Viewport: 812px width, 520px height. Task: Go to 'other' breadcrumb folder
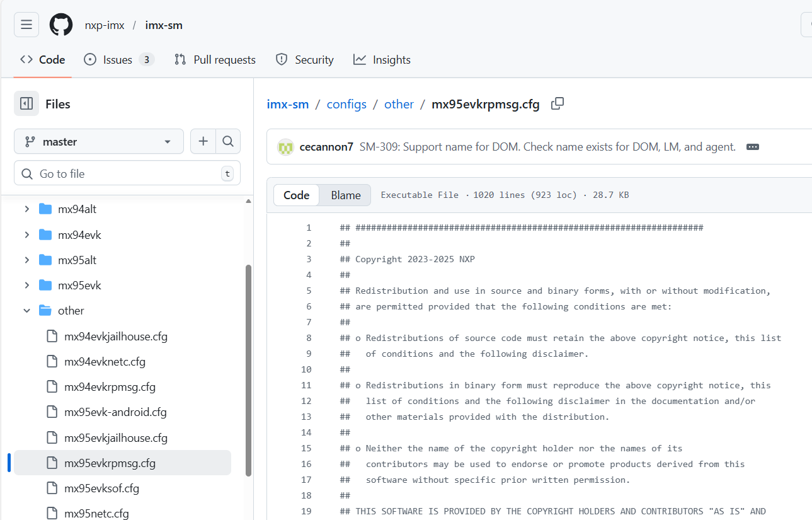399,104
